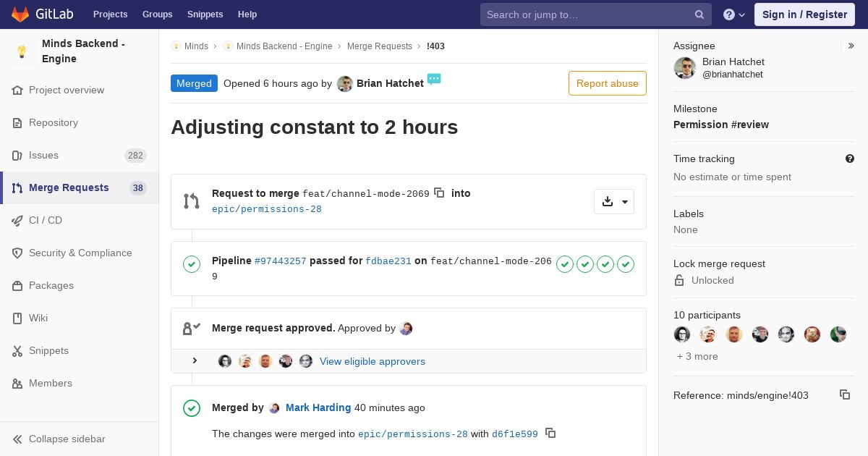
Task: Open the Groups menu
Action: (x=157, y=14)
